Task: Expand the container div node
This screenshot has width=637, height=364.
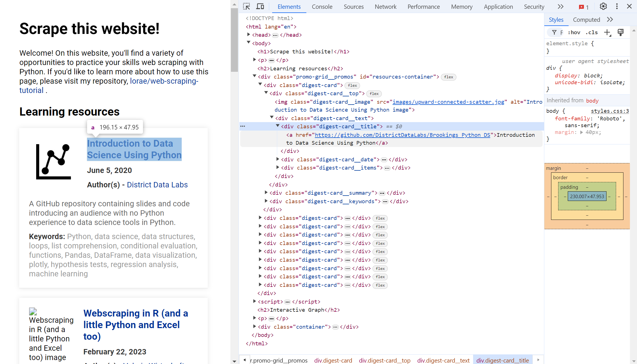Action: 254,326
